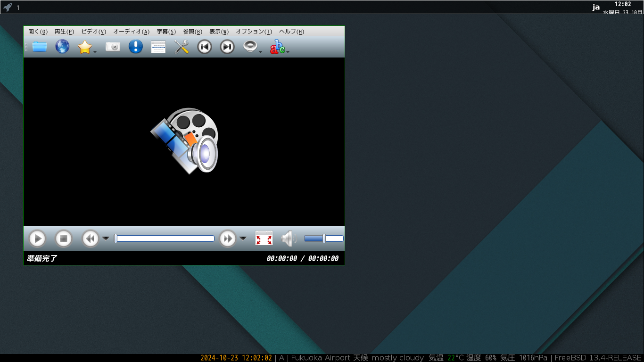The width and height of the screenshot is (644, 362).
Task: Click the star favorites icon
Action: coord(84,47)
